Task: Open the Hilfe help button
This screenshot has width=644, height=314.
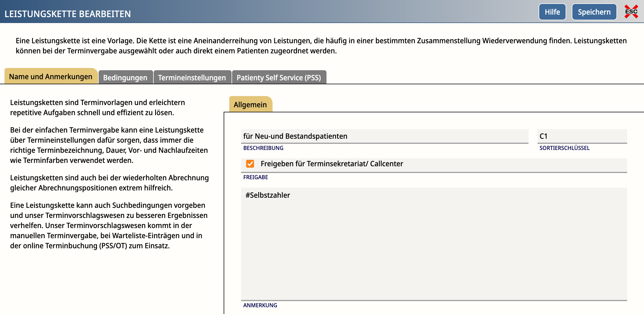Action: [x=552, y=12]
